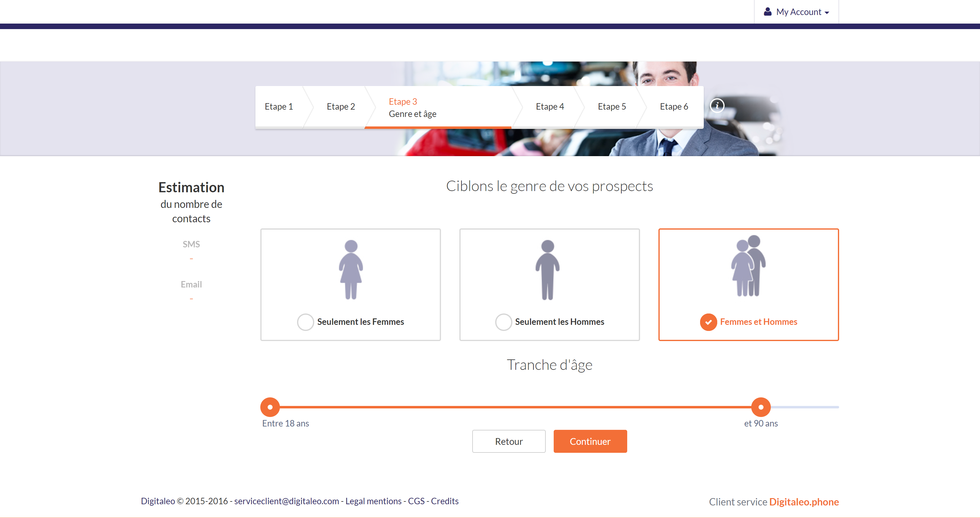Image resolution: width=980 pixels, height=518 pixels.
Task: Click the checkmark on Femmes et Hommes
Action: click(x=709, y=321)
